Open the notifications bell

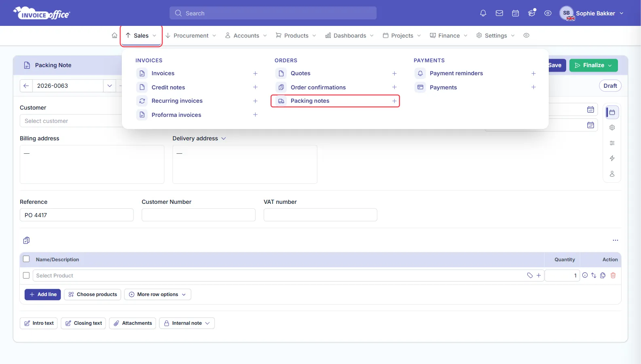pos(483,13)
